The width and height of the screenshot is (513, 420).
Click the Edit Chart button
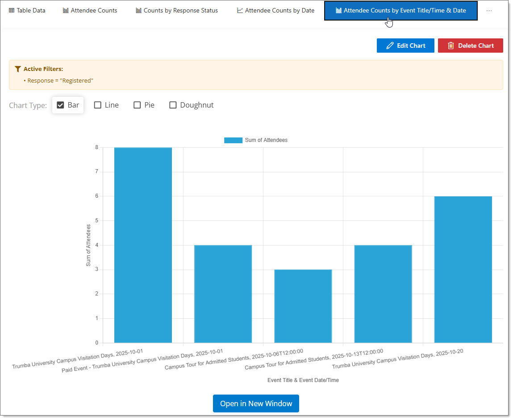coord(405,45)
